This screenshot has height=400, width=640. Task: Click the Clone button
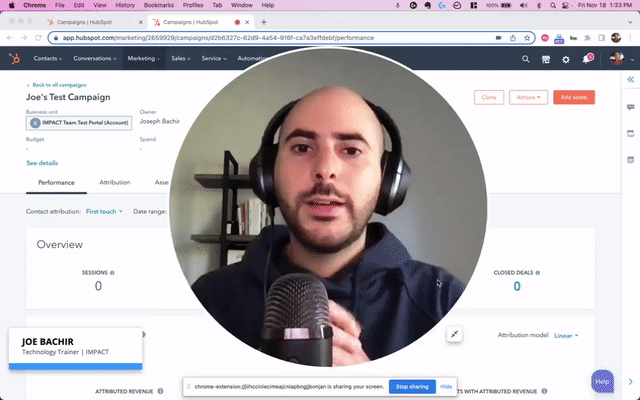click(x=489, y=97)
